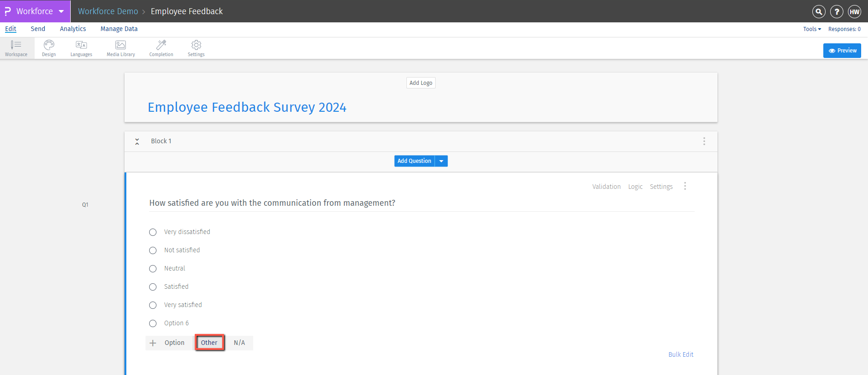
Task: Select the Very dissatisfied radio button
Action: pyautogui.click(x=153, y=232)
